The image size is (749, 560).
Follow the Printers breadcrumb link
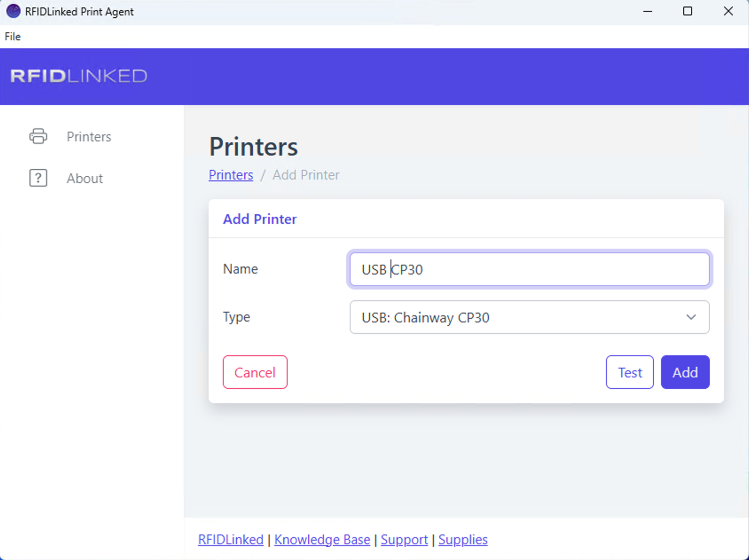coord(231,175)
